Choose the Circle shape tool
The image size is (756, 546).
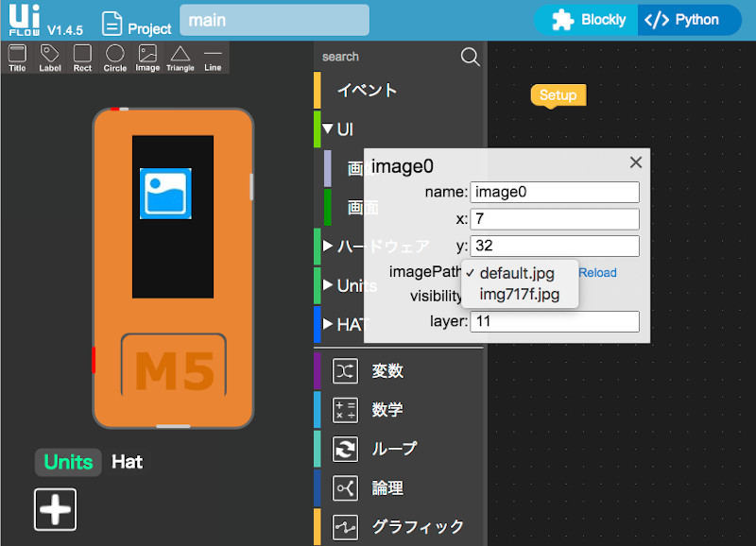(x=114, y=58)
